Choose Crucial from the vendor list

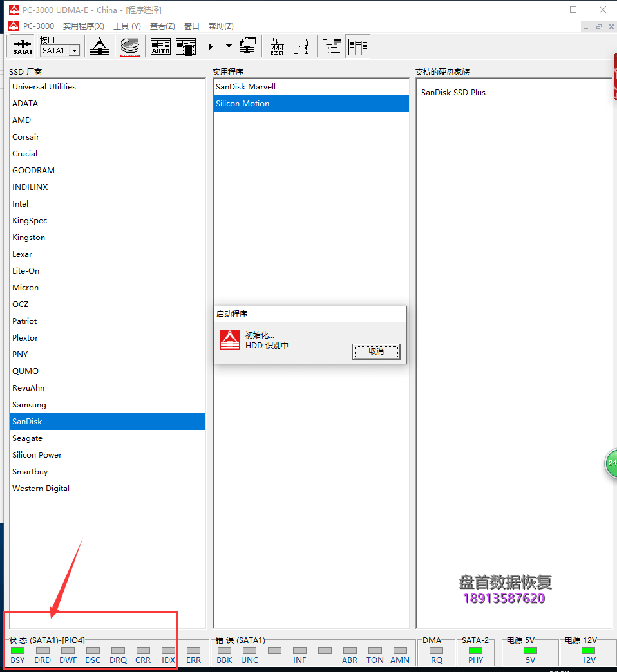coord(108,153)
